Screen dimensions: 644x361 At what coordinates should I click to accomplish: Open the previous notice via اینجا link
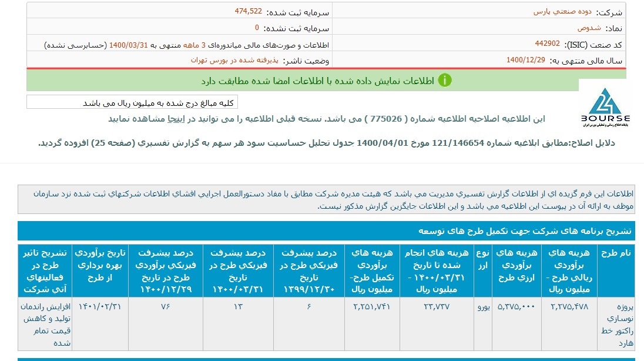coord(176,119)
